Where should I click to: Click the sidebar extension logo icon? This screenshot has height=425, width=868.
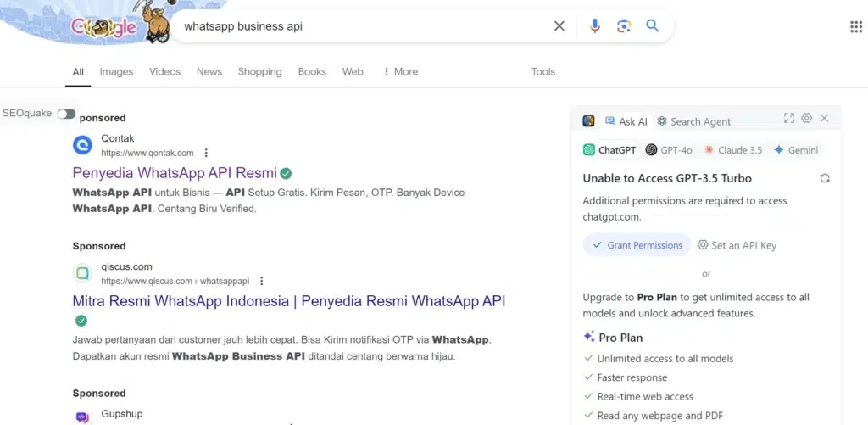point(588,120)
